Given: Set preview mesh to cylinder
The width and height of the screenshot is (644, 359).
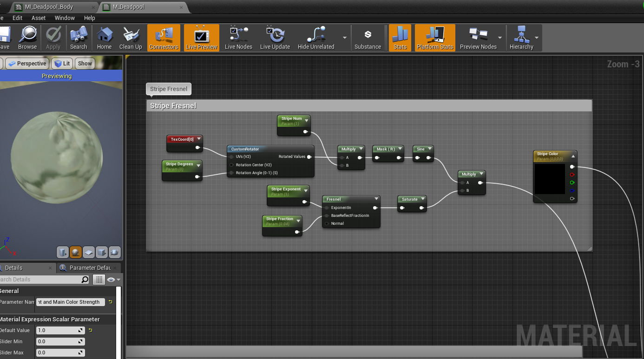Looking at the screenshot, I should coord(63,252).
